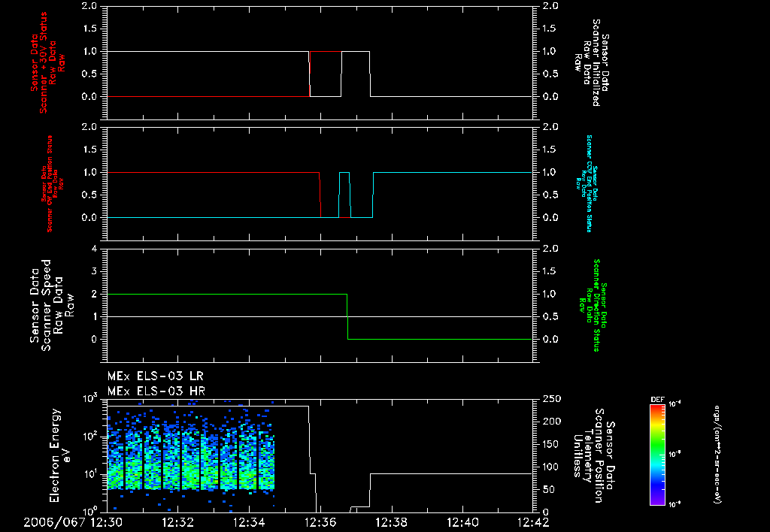Click the "DEF" label above the color bar
Image resolution: width=770 pixels, height=532 pixels.
(x=657, y=400)
